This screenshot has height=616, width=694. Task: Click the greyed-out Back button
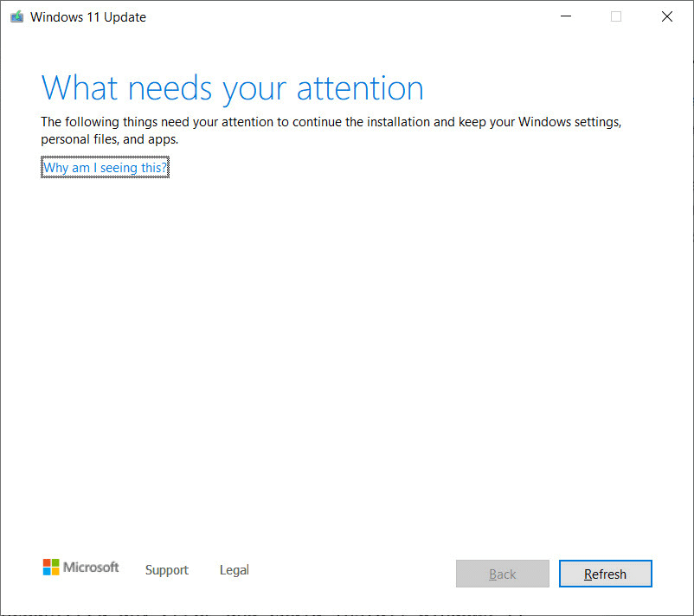point(503,574)
